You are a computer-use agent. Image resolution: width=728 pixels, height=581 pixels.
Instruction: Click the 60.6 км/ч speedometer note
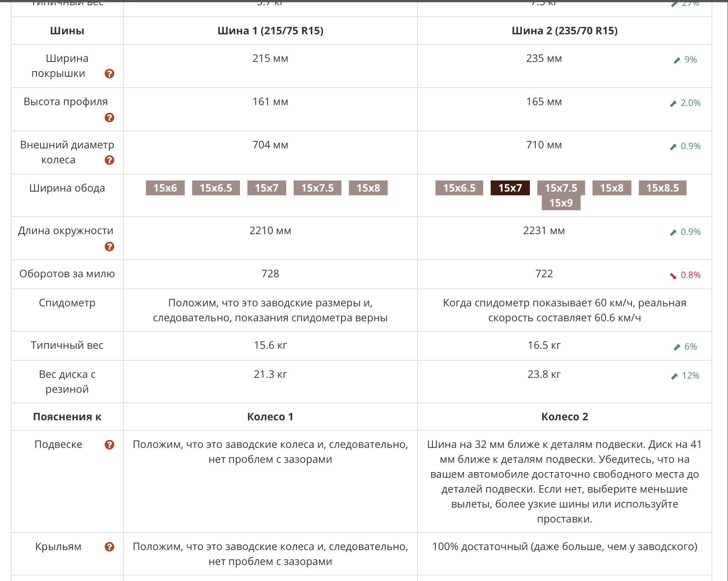[565, 311]
